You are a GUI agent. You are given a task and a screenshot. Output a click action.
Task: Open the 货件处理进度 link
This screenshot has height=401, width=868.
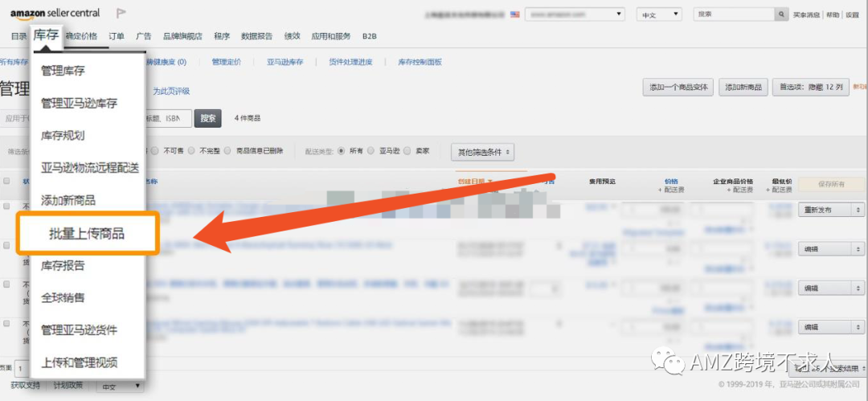tap(350, 62)
